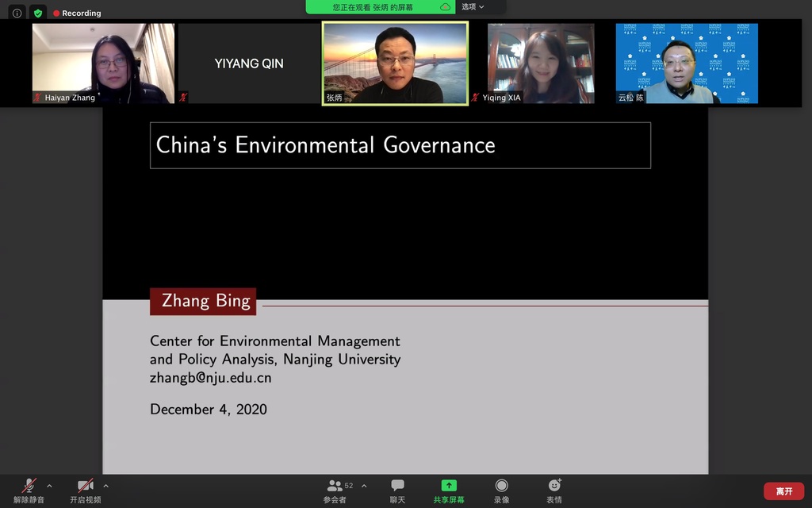
Task: Unmute microphone with 解除静音
Action: click(29, 491)
